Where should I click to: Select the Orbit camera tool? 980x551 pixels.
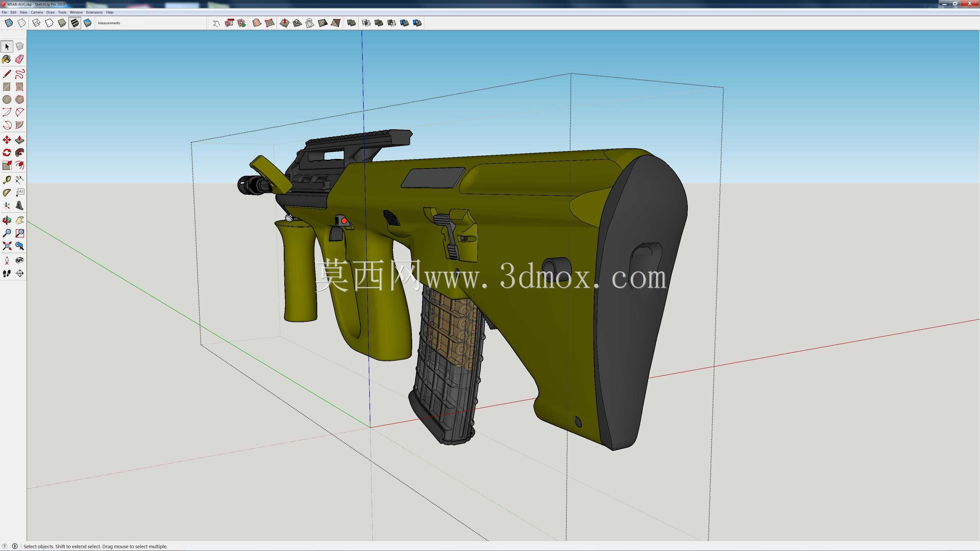[7, 220]
